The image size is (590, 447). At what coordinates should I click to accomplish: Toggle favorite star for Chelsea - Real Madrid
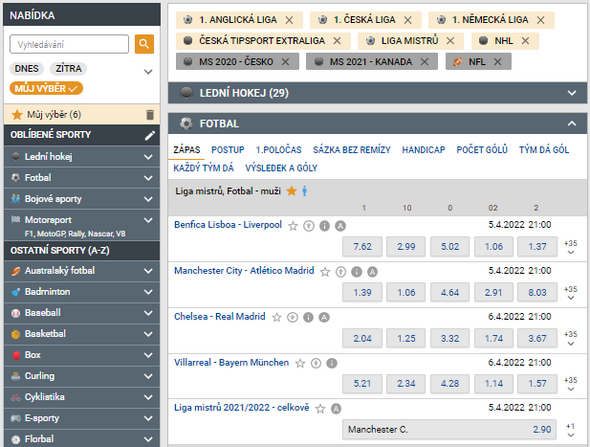[277, 318]
